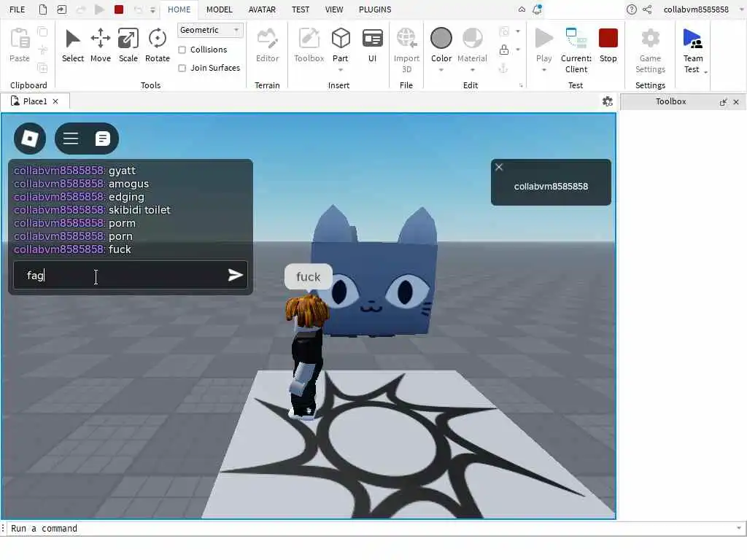This screenshot has height=560, width=747.
Task: Click Import 3D file icon
Action: click(x=406, y=50)
